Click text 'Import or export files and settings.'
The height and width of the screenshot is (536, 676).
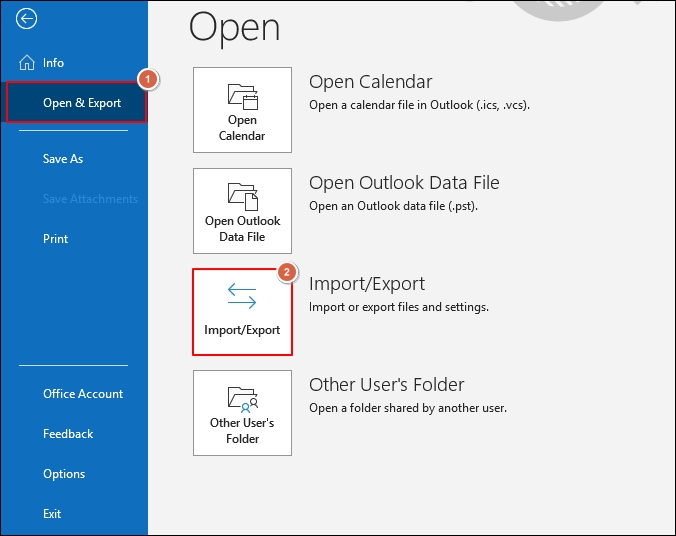click(399, 307)
